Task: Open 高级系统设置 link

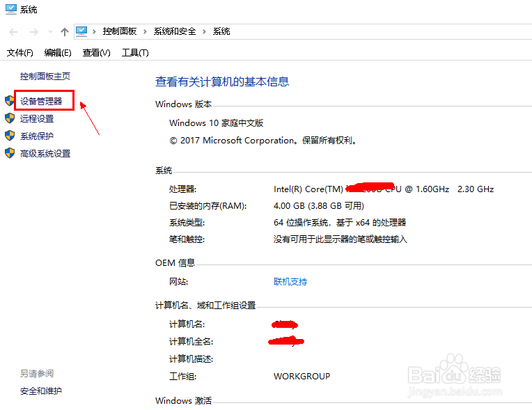Action: pos(45,154)
